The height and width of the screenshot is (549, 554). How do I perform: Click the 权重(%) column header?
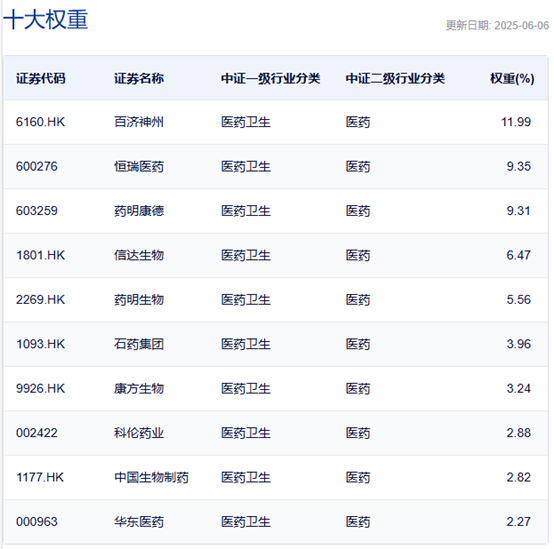tap(512, 78)
